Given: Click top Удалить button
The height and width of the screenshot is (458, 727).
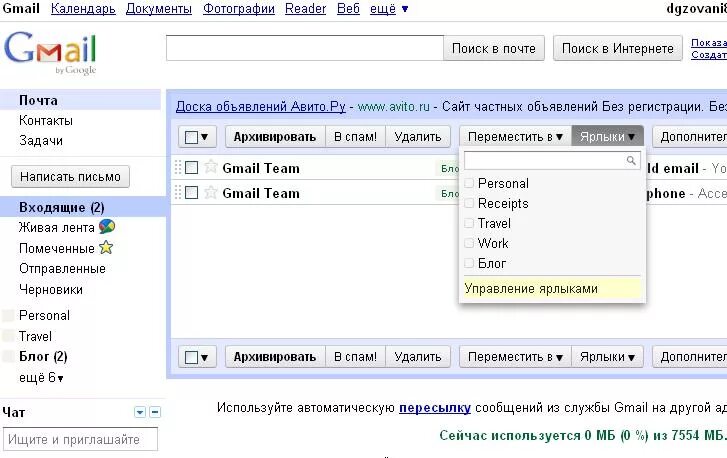Looking at the screenshot, I should [418, 137].
